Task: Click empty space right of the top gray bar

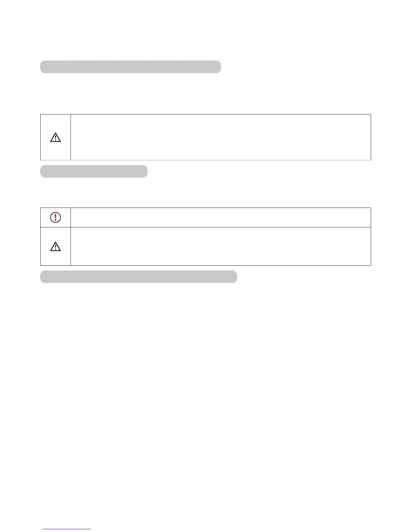Action: [295, 67]
